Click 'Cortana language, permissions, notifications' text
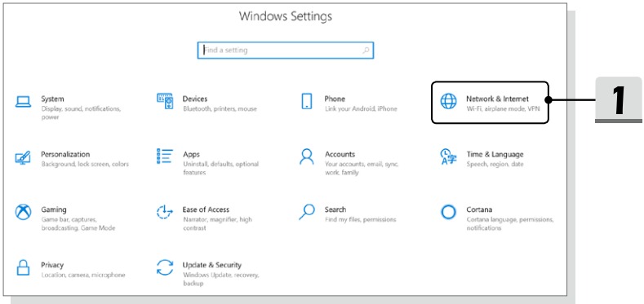The image size is (644, 304). click(510, 223)
